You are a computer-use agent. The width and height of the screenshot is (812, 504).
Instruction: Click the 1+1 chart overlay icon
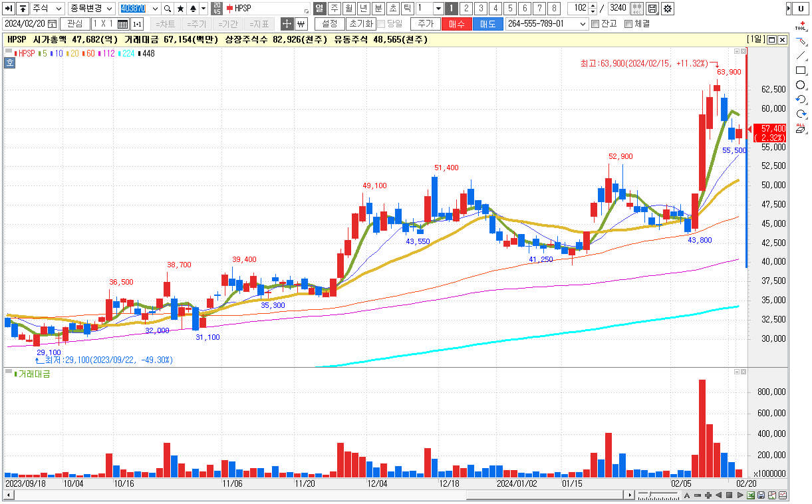[137, 24]
